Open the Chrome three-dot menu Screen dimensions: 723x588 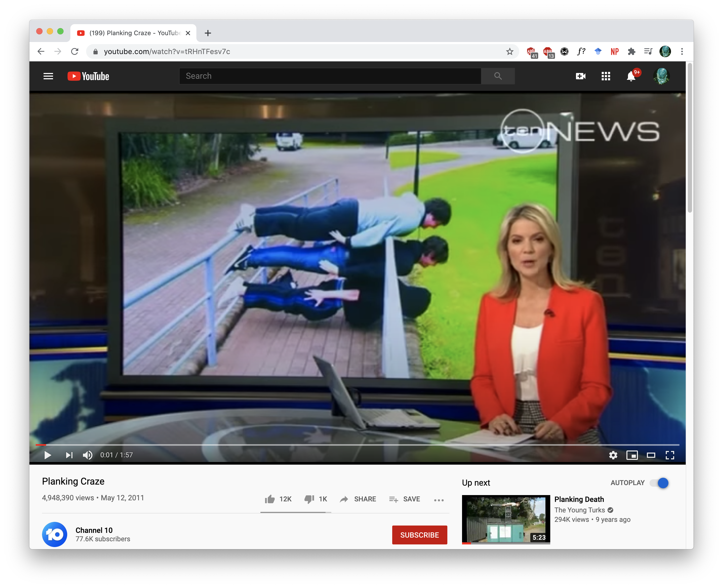pyautogui.click(x=682, y=51)
